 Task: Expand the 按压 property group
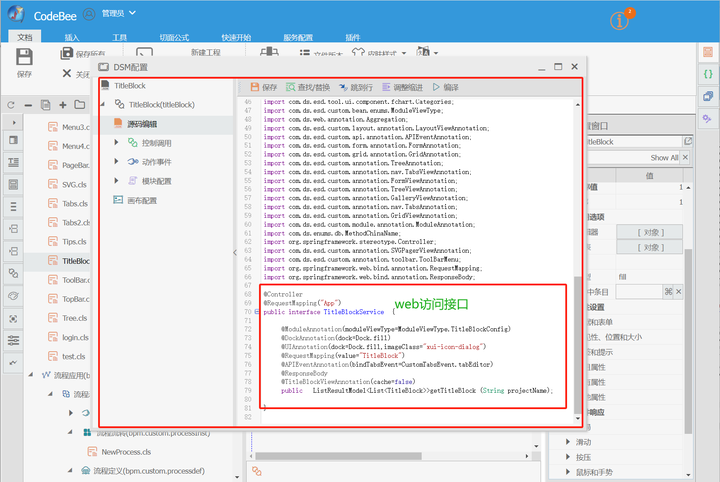click(x=568, y=457)
